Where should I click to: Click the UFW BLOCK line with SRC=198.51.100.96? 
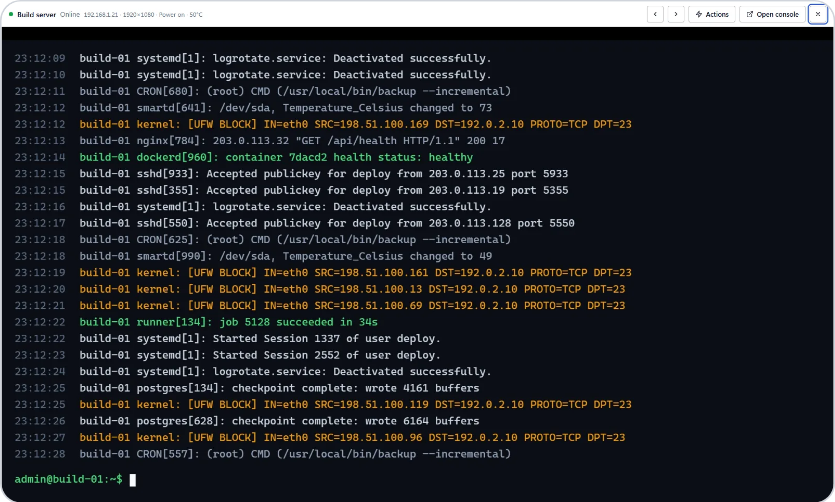tap(320, 438)
